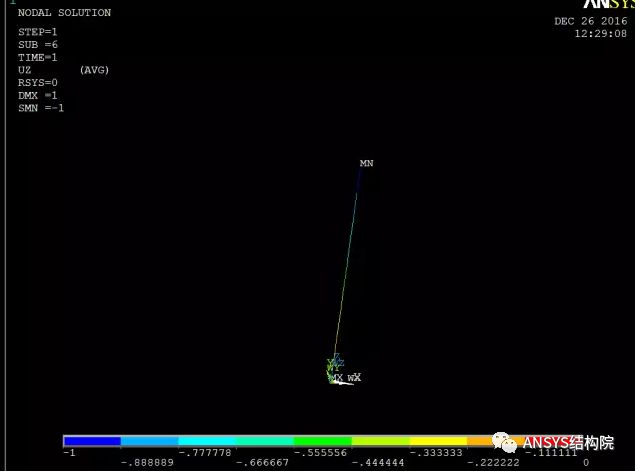This screenshot has width=635, height=472.
Task: Click the legend value -.333333
Action: pyautogui.click(x=436, y=453)
